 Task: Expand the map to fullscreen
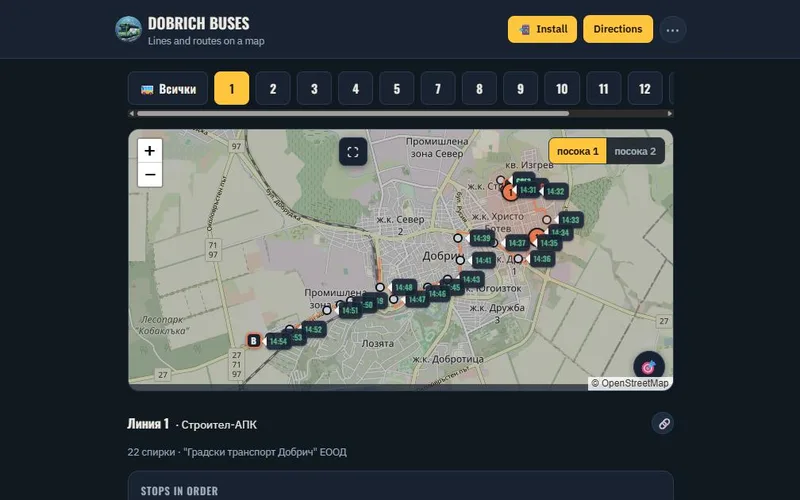point(353,152)
